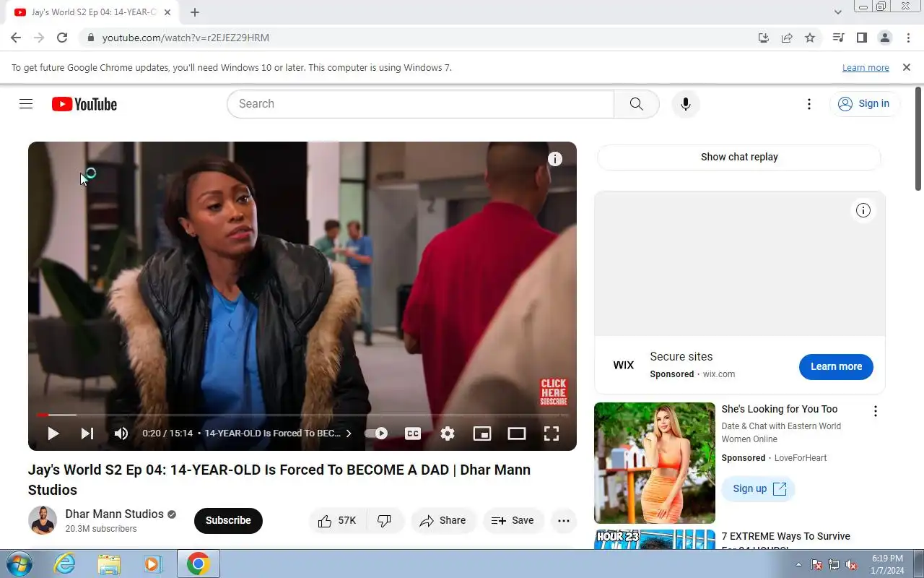Image resolution: width=924 pixels, height=578 pixels.
Task: Toggle closed captions CC
Action: [413, 433]
